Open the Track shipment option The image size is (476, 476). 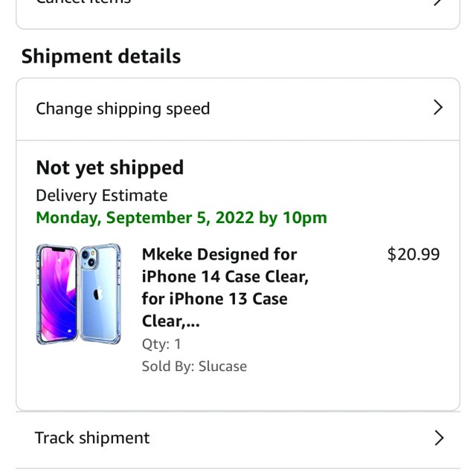[92, 437]
